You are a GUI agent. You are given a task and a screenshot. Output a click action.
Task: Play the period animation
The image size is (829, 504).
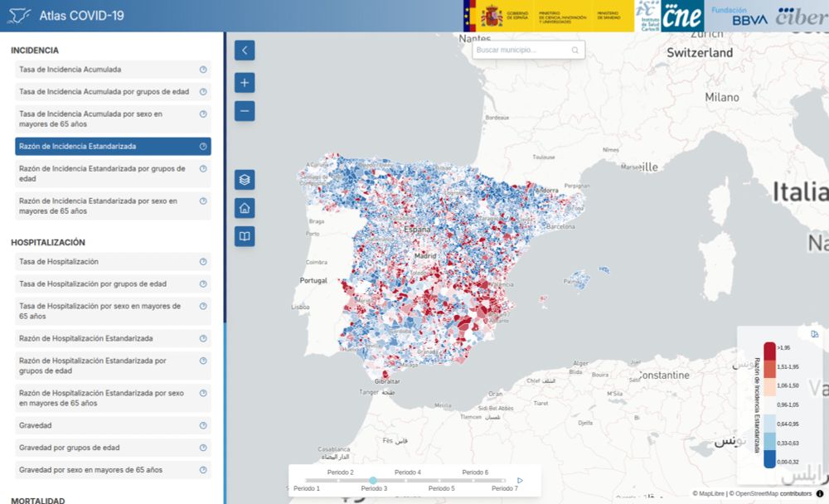[520, 480]
